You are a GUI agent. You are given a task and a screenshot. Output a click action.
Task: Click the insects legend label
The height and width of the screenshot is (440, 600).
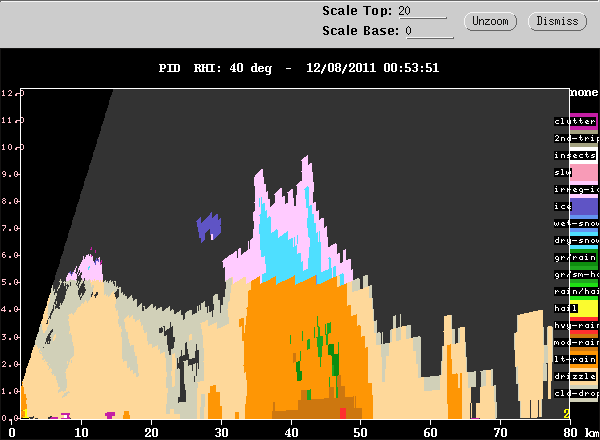click(x=575, y=155)
